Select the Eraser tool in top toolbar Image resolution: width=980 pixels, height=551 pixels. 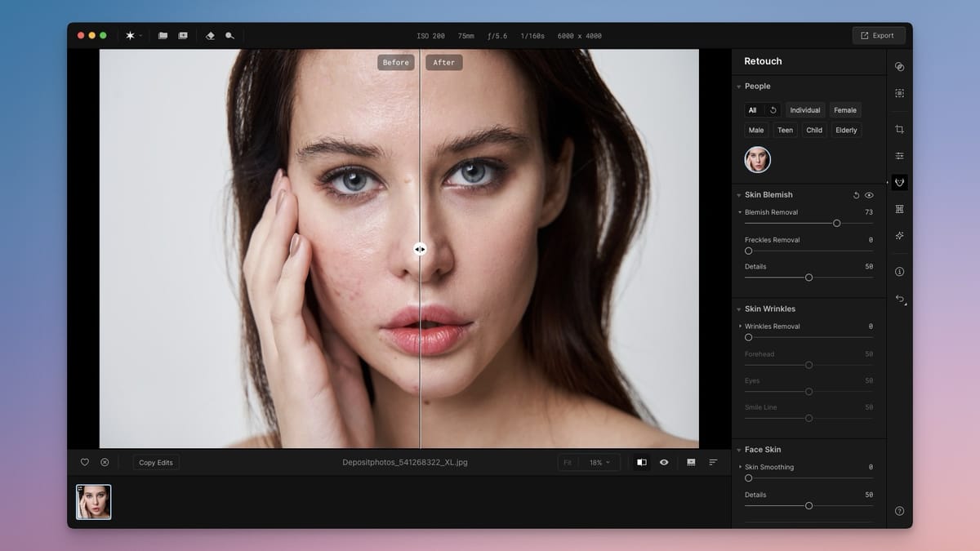212,36
